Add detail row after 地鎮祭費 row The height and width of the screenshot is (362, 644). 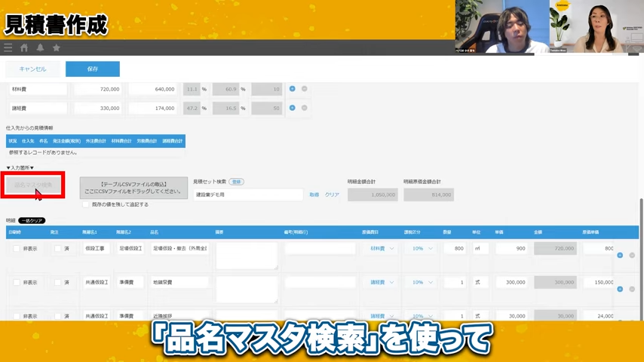click(x=620, y=290)
